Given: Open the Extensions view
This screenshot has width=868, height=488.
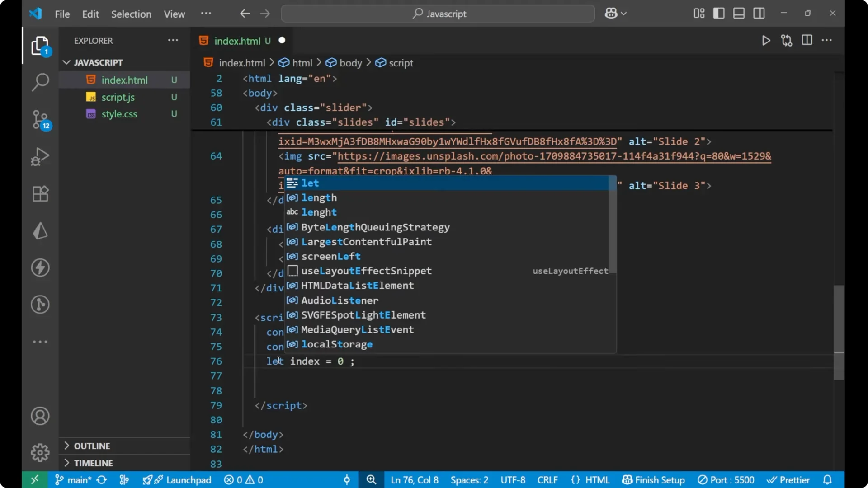Looking at the screenshot, I should (40, 194).
